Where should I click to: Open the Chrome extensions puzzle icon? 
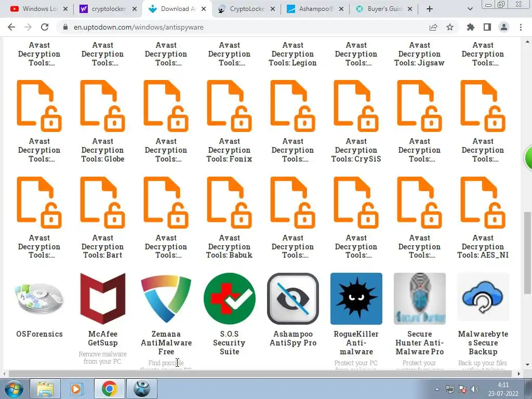pyautogui.click(x=471, y=27)
